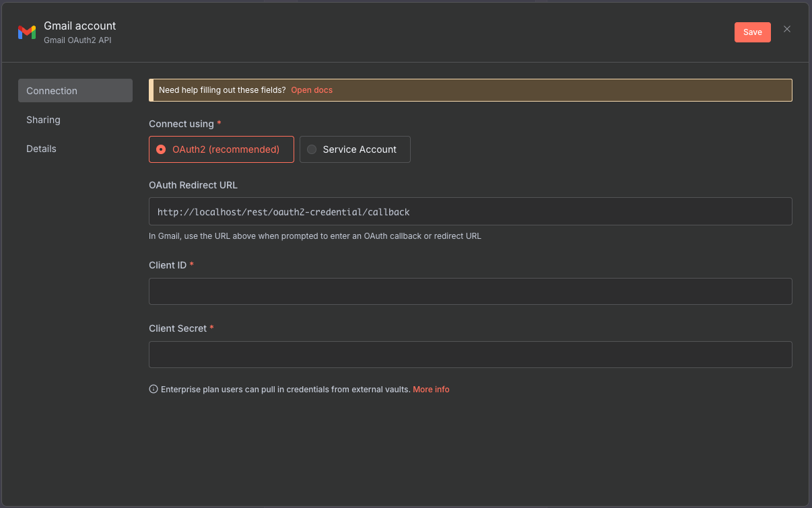
Task: Switch to the Details tab
Action: (75, 149)
